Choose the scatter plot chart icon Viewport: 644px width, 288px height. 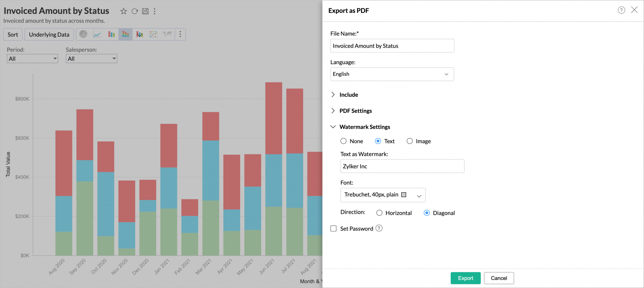(x=154, y=34)
